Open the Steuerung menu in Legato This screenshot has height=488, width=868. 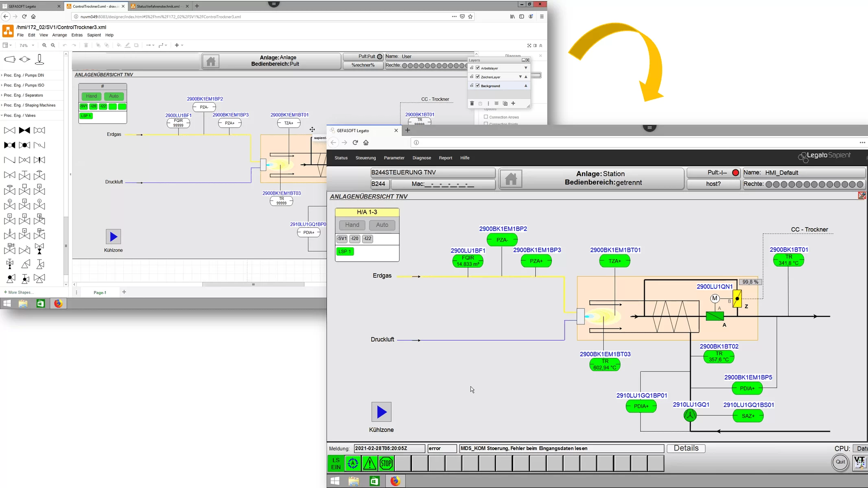(x=365, y=158)
